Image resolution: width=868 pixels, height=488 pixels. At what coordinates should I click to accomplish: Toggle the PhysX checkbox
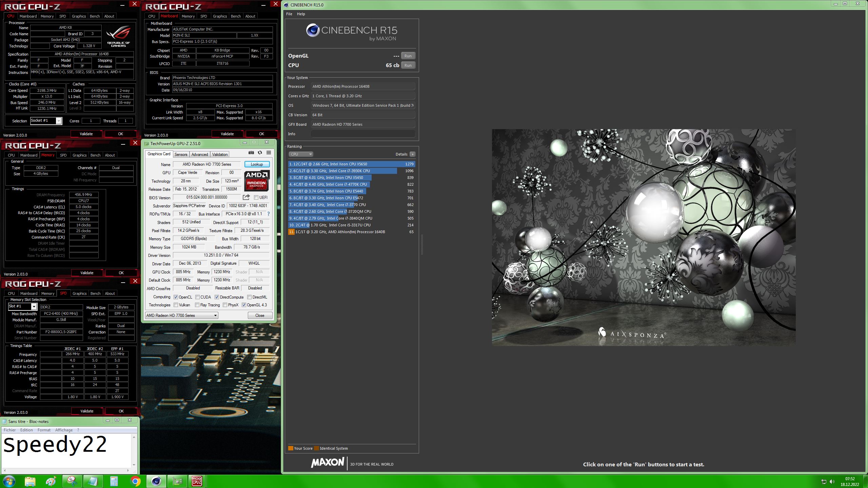(225, 305)
